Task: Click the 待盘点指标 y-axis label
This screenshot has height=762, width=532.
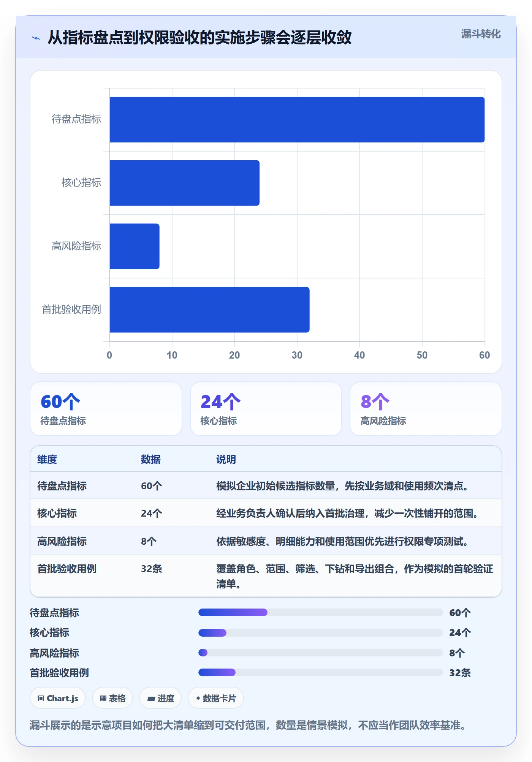Action: [76, 119]
